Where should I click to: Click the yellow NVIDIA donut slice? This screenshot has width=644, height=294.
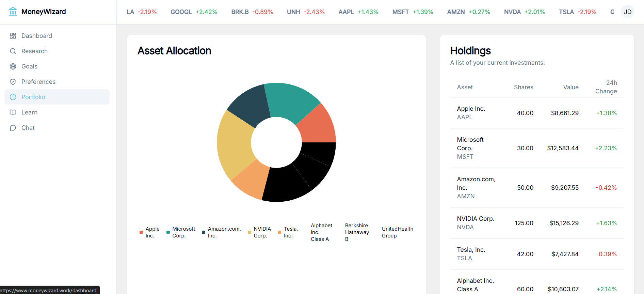[x=235, y=145]
